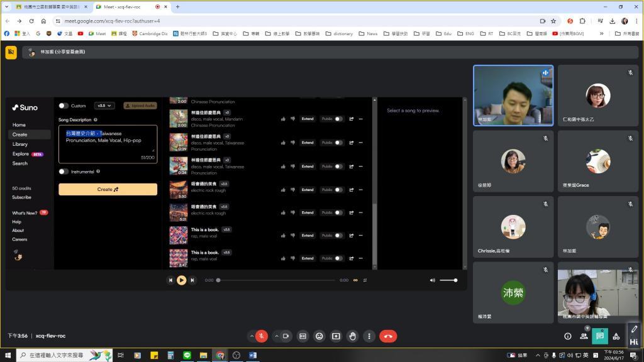Open Explore in Suno sidebar
644x362 pixels.
21,154
